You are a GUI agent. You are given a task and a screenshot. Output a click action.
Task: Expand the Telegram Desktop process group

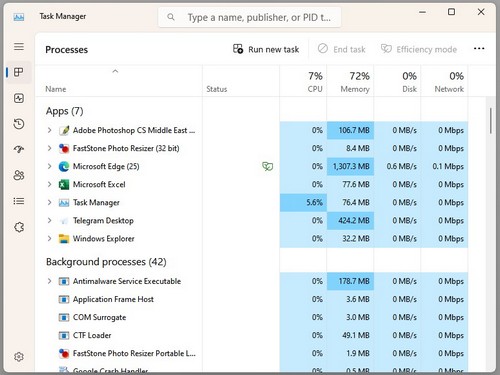pyautogui.click(x=49, y=220)
